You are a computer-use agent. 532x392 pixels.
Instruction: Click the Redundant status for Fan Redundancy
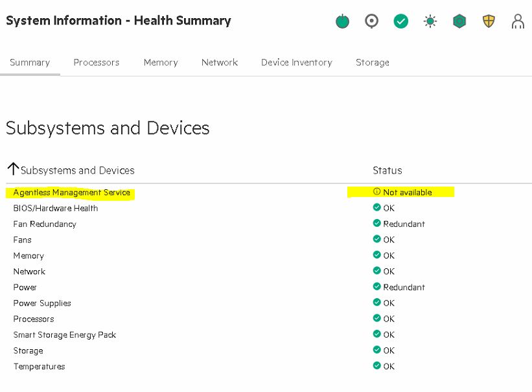pos(404,224)
